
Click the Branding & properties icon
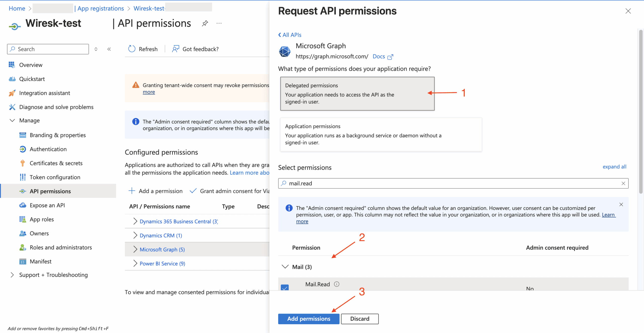point(23,135)
